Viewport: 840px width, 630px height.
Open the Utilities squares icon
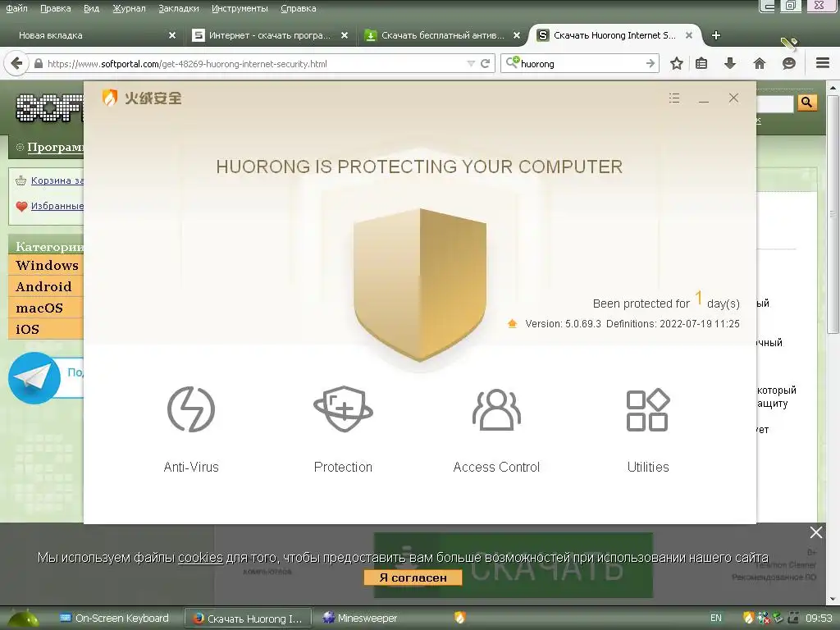(x=648, y=410)
